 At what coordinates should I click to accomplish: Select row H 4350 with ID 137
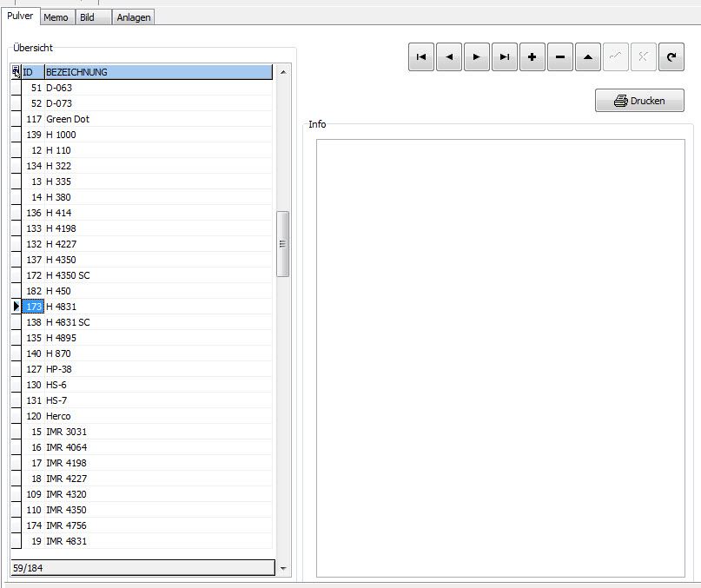coord(142,260)
